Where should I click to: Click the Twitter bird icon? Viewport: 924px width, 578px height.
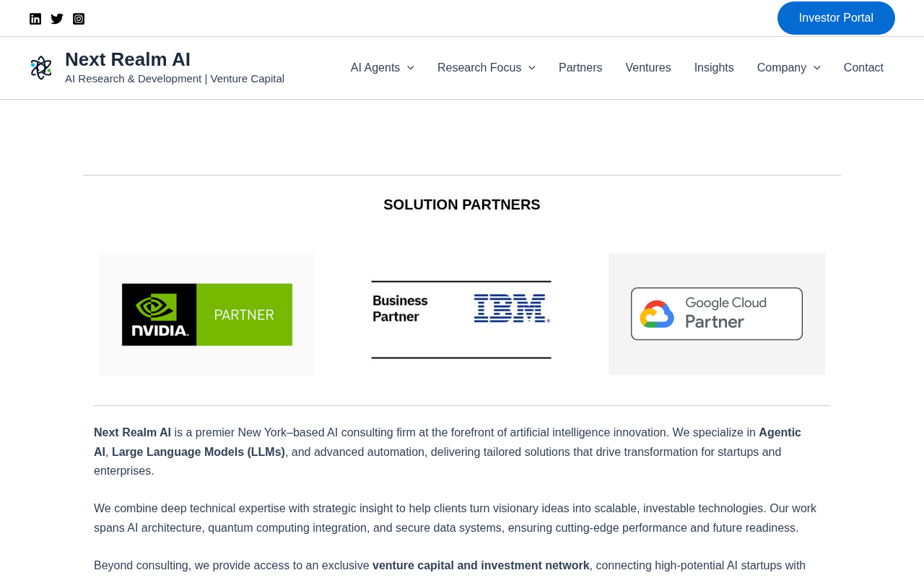(x=57, y=19)
